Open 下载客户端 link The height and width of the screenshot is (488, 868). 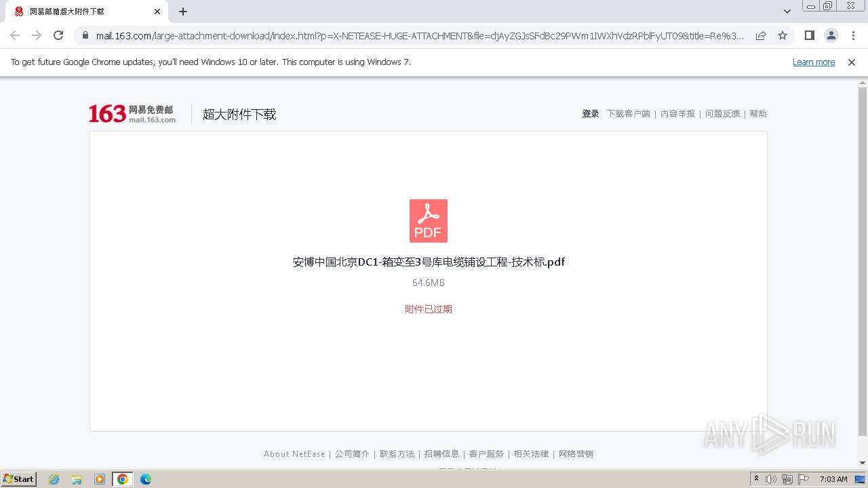coord(629,114)
